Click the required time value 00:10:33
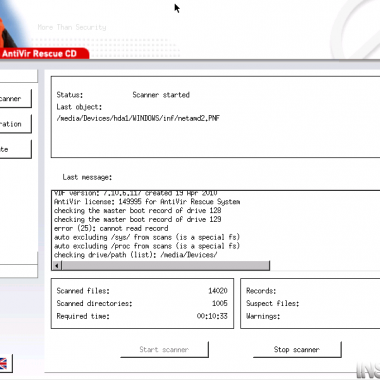Screen dimensions: 380x380 [x=212, y=316]
